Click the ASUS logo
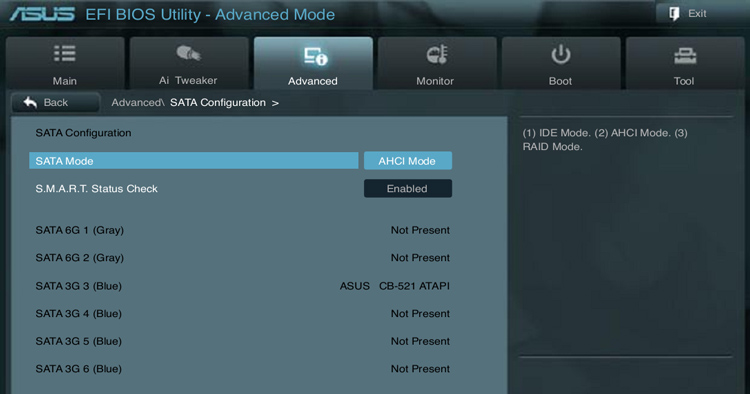 click(x=42, y=14)
